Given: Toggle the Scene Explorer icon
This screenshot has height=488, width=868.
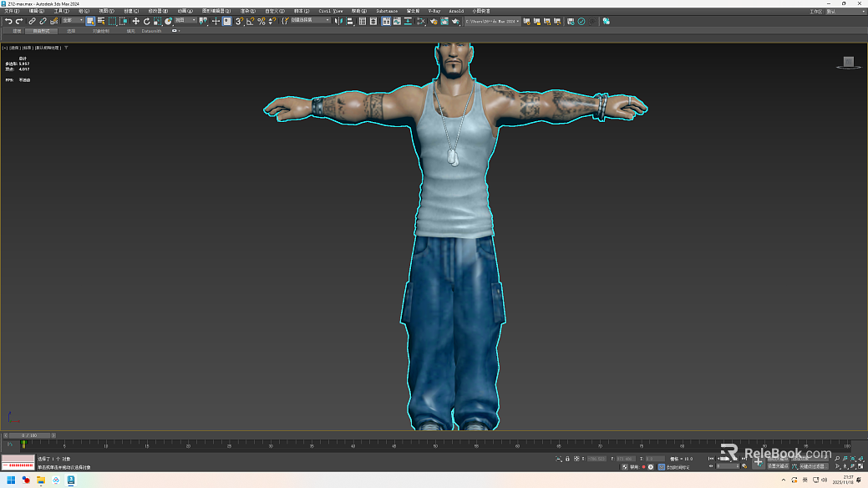Looking at the screenshot, I should pyautogui.click(x=362, y=21).
